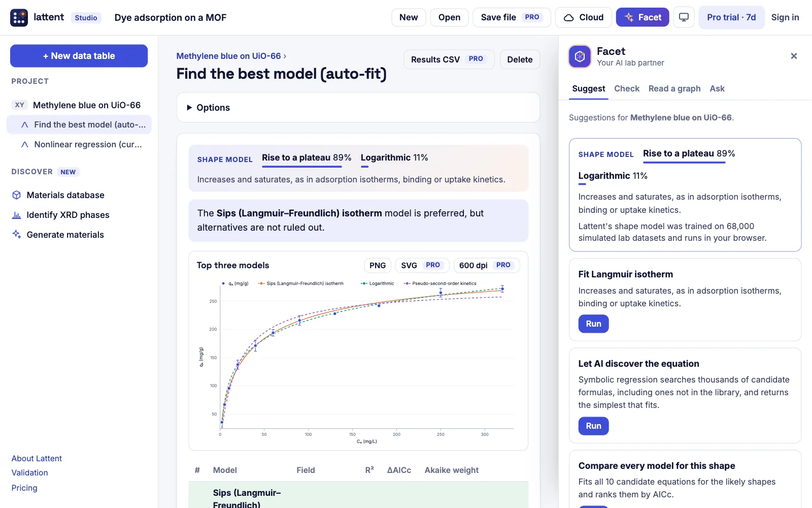Open the Validation link
This screenshot has height=508, width=812.
(30, 472)
